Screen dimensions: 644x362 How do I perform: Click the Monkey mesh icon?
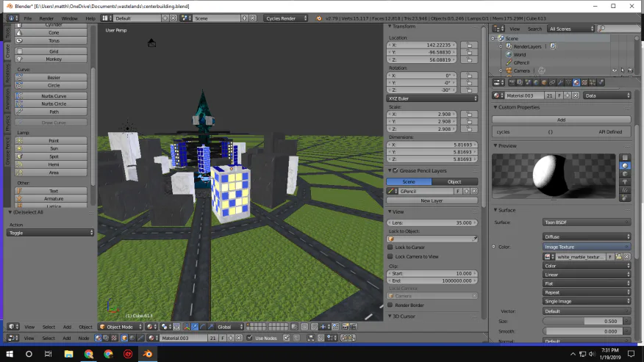pyautogui.click(x=19, y=59)
